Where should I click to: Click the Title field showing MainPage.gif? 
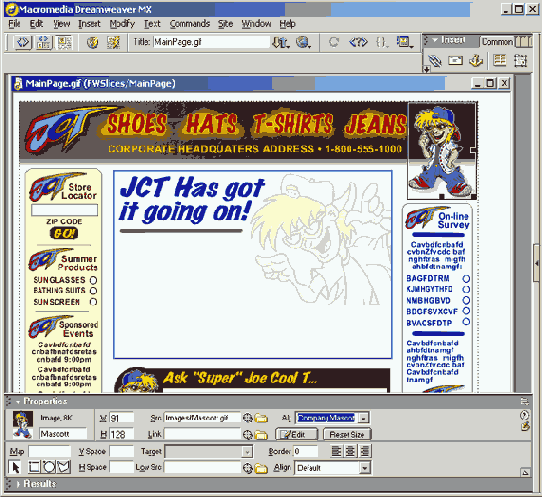coord(211,42)
